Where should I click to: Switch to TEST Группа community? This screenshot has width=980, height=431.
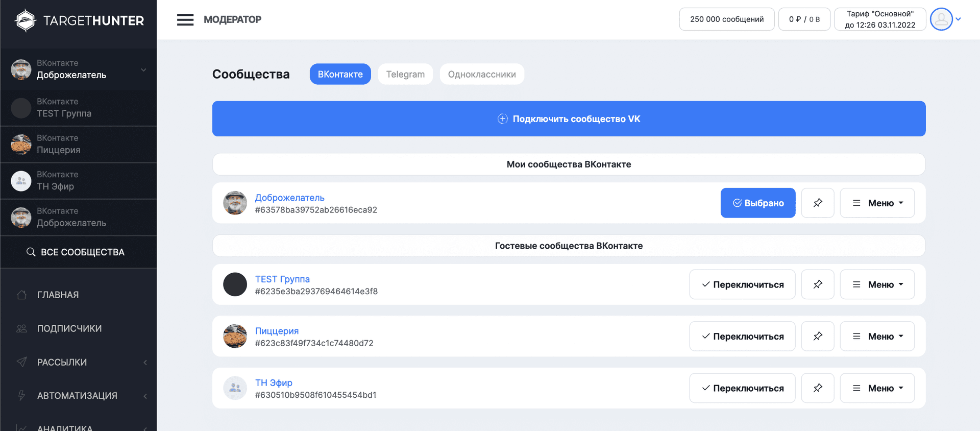click(742, 284)
